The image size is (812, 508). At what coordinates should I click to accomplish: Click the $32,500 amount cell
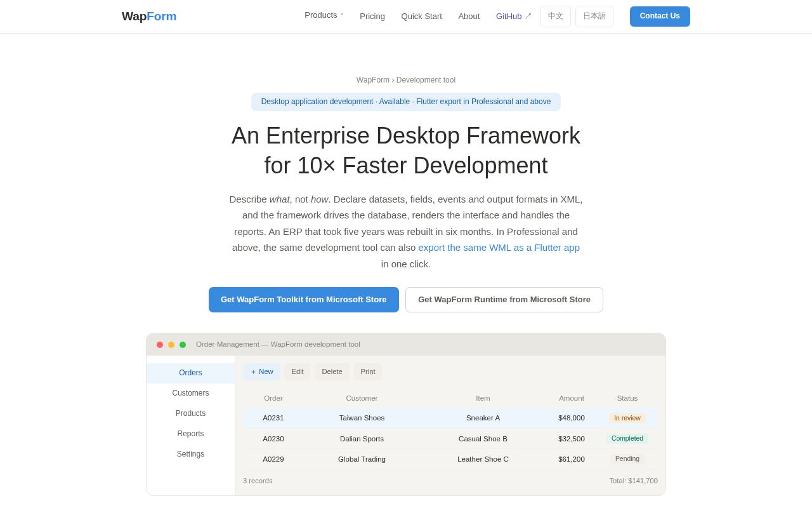pyautogui.click(x=572, y=439)
